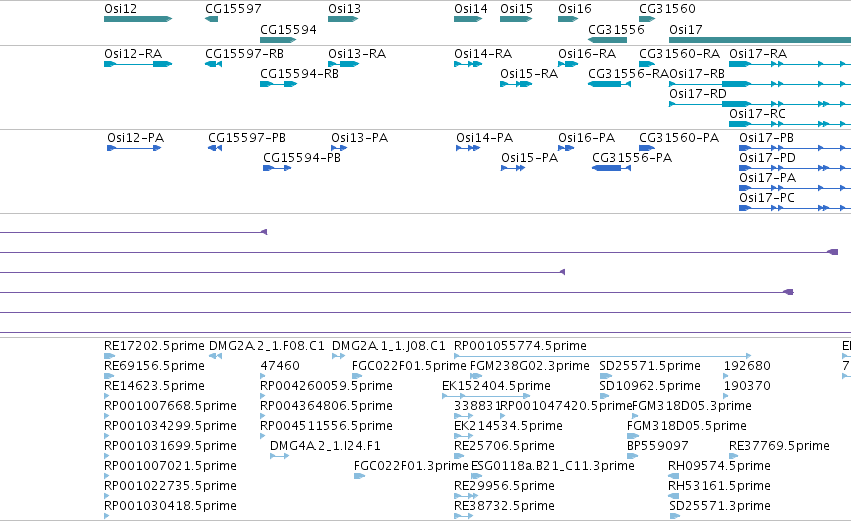This screenshot has height=521, width=851.
Task: Click EST label DMG4A.2_1.I24.F1
Action: (325, 446)
